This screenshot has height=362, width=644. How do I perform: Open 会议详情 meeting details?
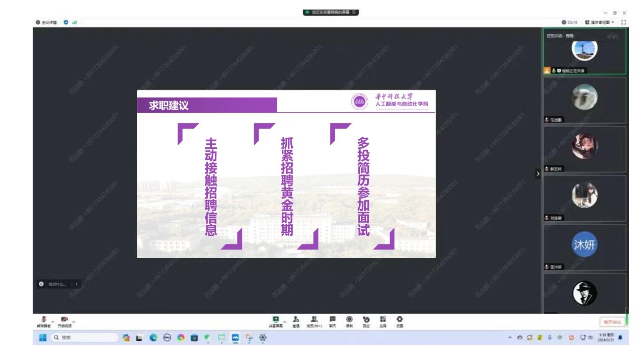(x=46, y=22)
